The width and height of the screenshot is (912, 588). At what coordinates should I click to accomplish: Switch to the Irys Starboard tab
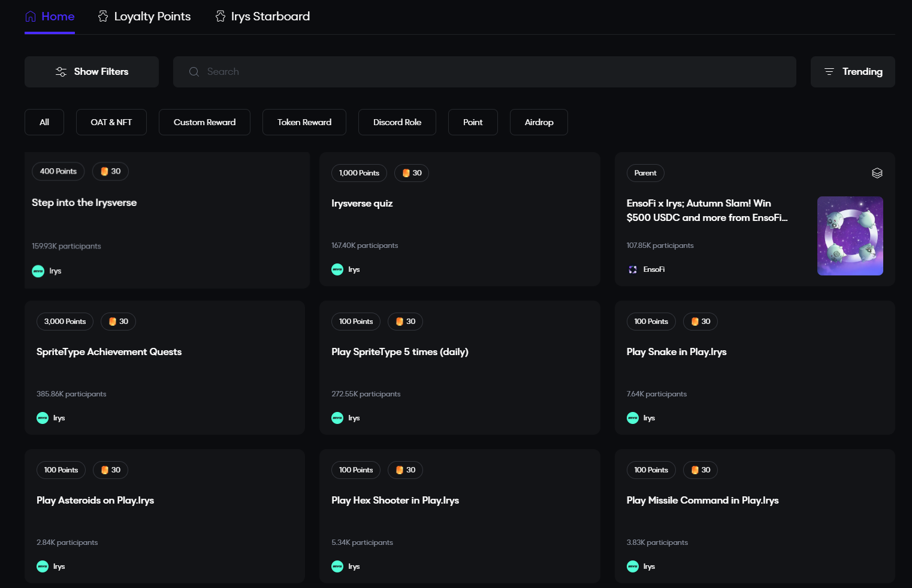click(270, 17)
